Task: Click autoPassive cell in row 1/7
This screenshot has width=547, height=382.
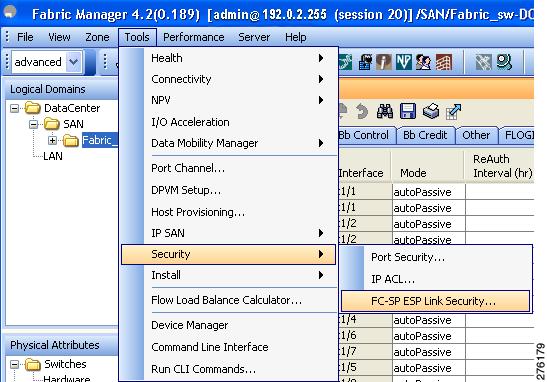Action: click(428, 352)
